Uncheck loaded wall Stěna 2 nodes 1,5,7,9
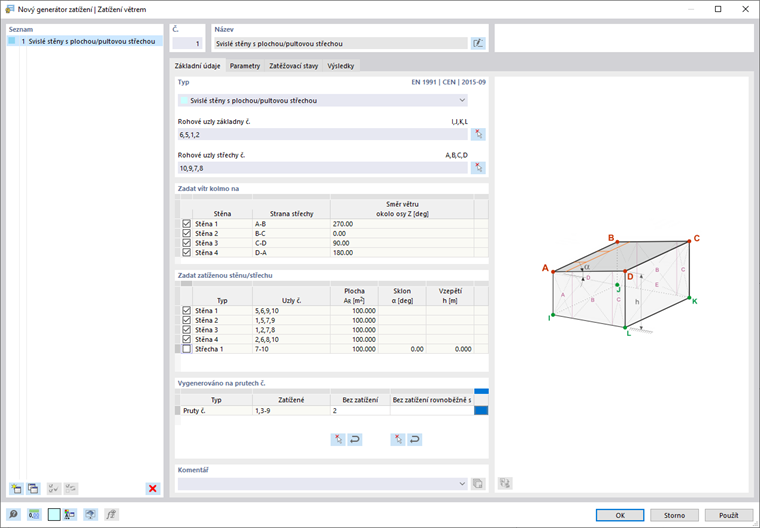The image size is (760, 528). tap(187, 320)
